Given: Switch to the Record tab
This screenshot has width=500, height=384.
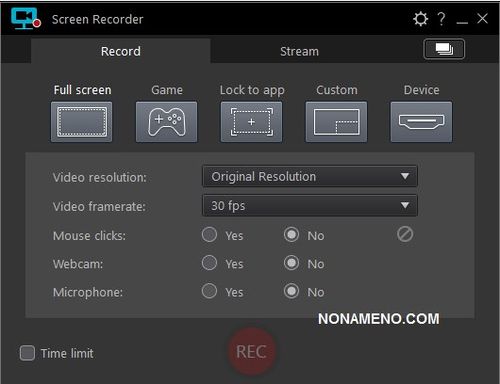Looking at the screenshot, I should click(121, 51).
